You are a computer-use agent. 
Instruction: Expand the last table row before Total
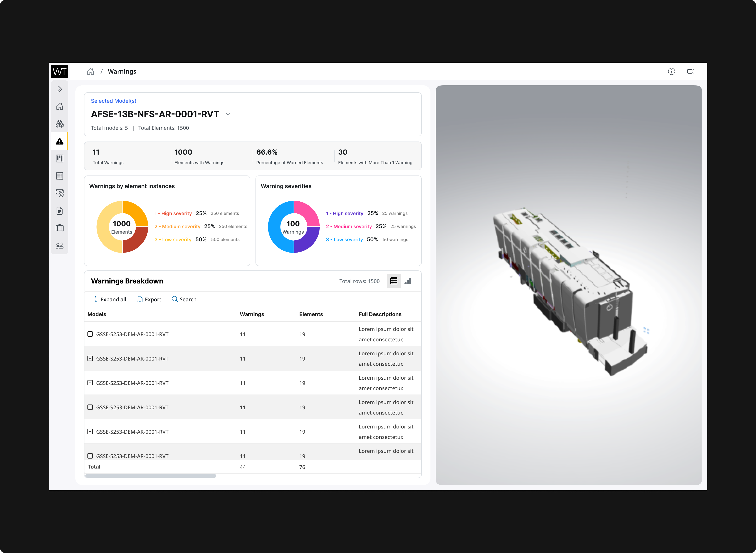(x=90, y=456)
